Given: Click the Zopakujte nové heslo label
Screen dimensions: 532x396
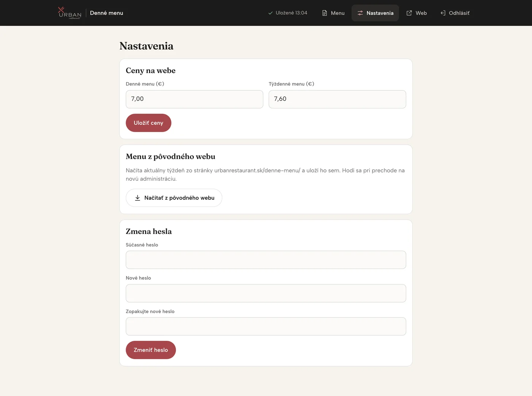Looking at the screenshot, I should coord(150,312).
